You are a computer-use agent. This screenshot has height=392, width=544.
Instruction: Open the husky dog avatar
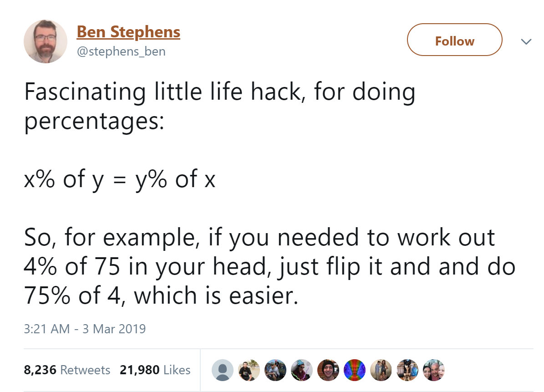[x=407, y=370]
